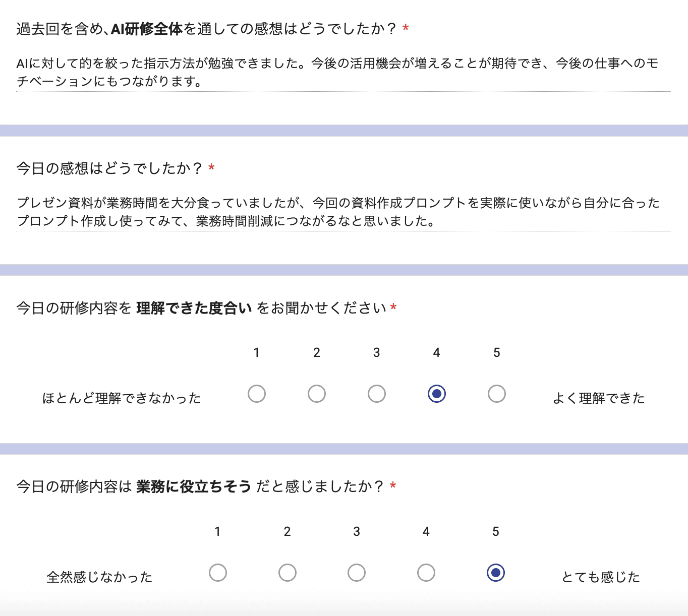Click the selected rating 4 radio button
The image size is (688, 616).
[436, 394]
